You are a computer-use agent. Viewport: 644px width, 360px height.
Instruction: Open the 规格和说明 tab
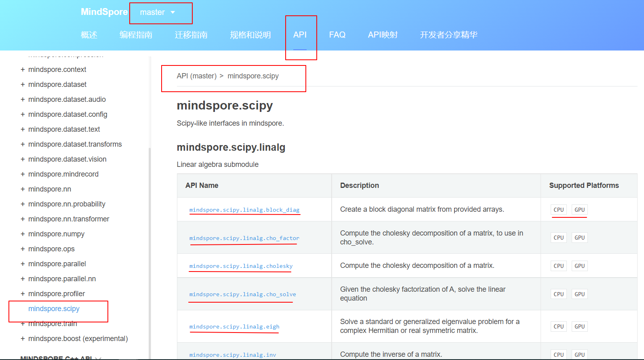tap(250, 35)
